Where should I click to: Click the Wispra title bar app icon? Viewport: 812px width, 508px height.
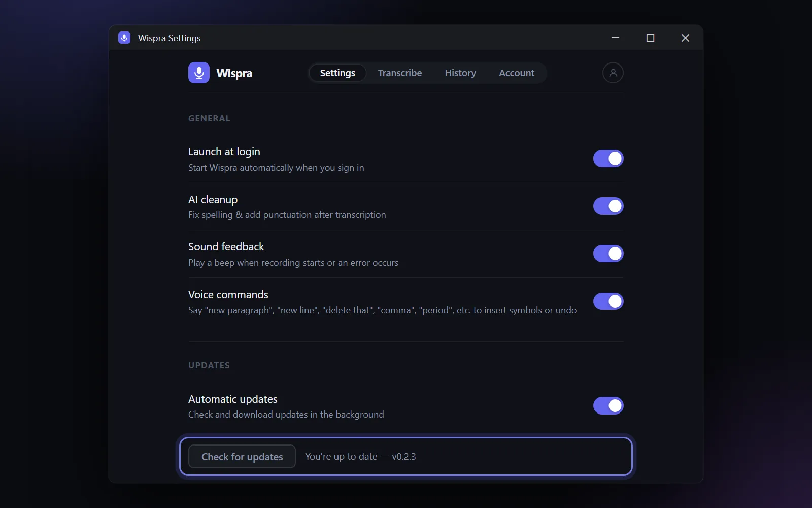coord(124,38)
